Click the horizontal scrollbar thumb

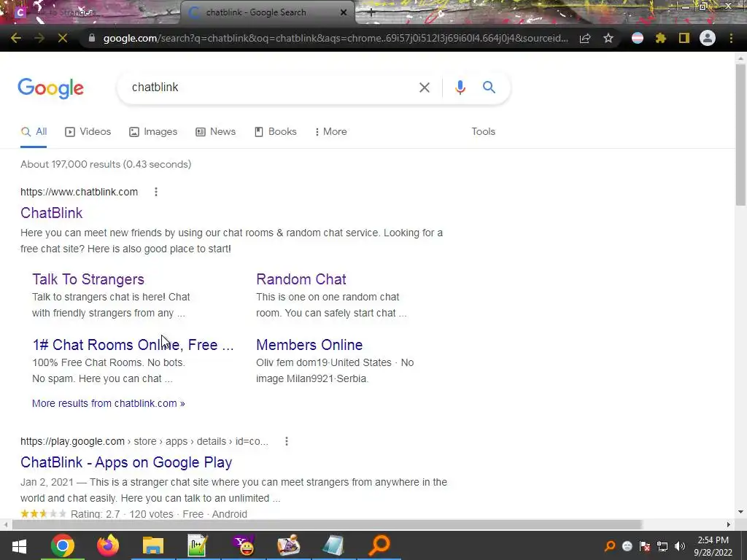(x=328, y=524)
